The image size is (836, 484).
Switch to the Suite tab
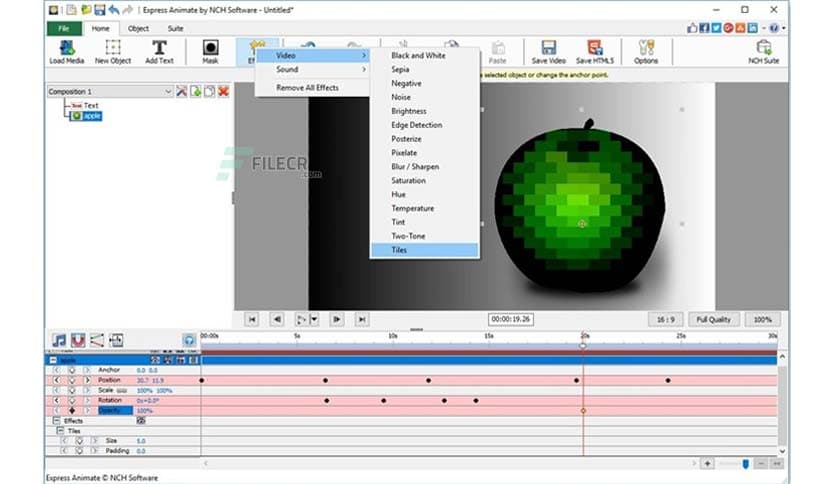175,28
